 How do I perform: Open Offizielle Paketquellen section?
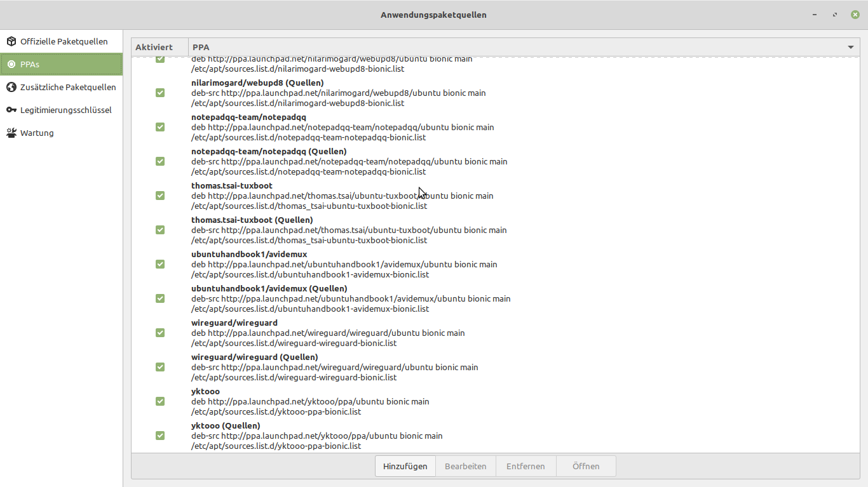point(62,41)
